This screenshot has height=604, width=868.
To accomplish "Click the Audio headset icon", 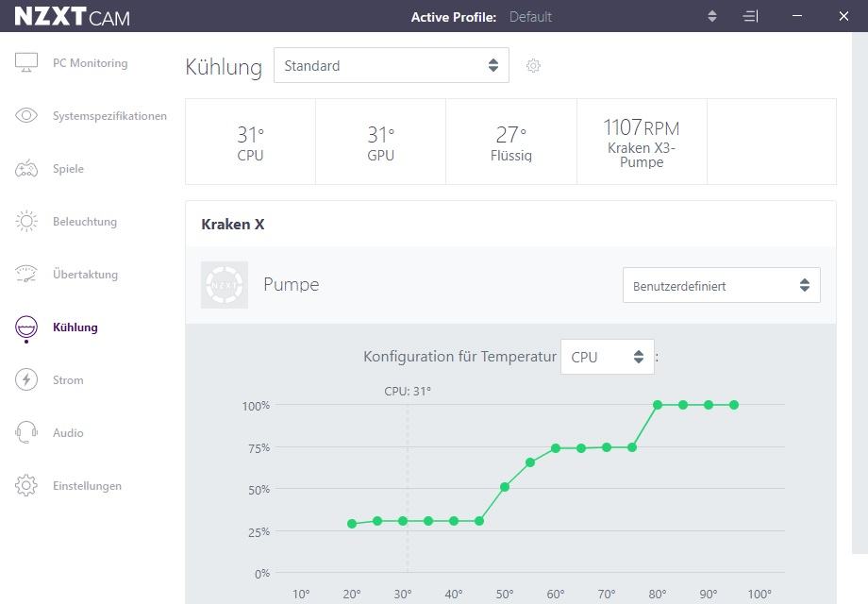I will 26,432.
